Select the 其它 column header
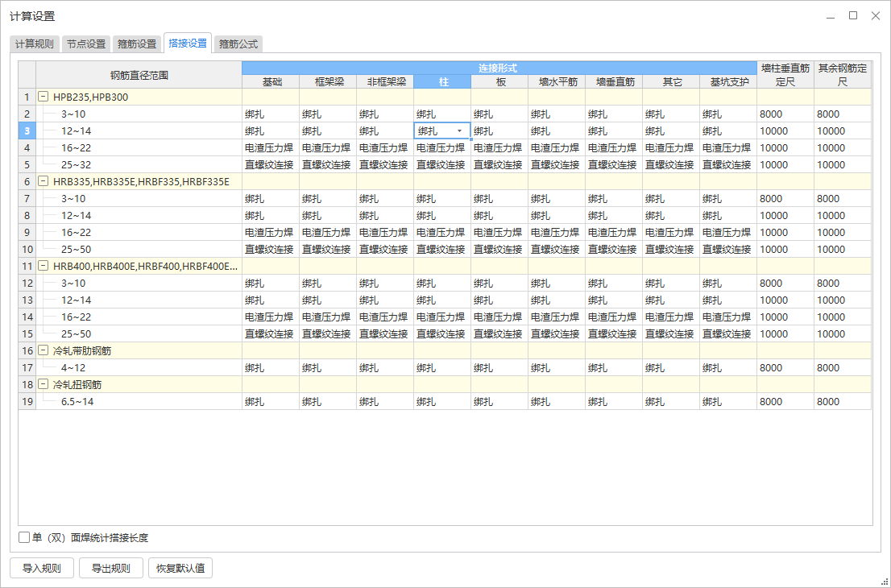This screenshot has height=588, width=891. click(x=671, y=82)
